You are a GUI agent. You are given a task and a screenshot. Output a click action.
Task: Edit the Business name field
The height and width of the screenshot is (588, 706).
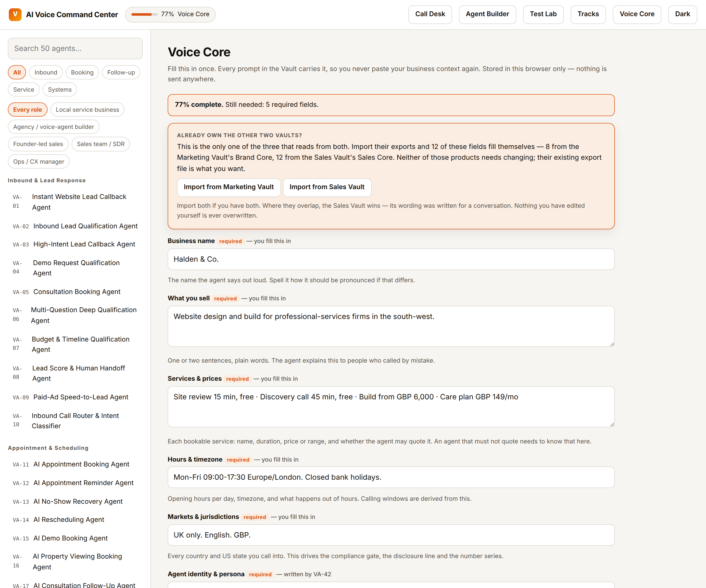click(391, 259)
